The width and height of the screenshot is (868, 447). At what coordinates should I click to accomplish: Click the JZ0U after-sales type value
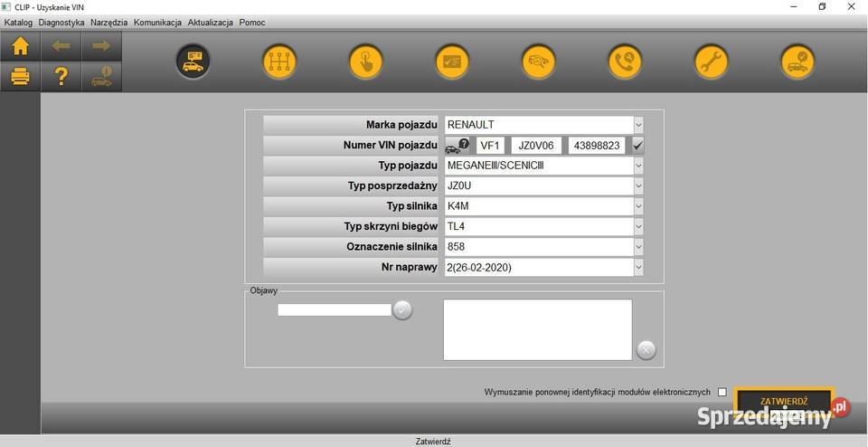459,185
